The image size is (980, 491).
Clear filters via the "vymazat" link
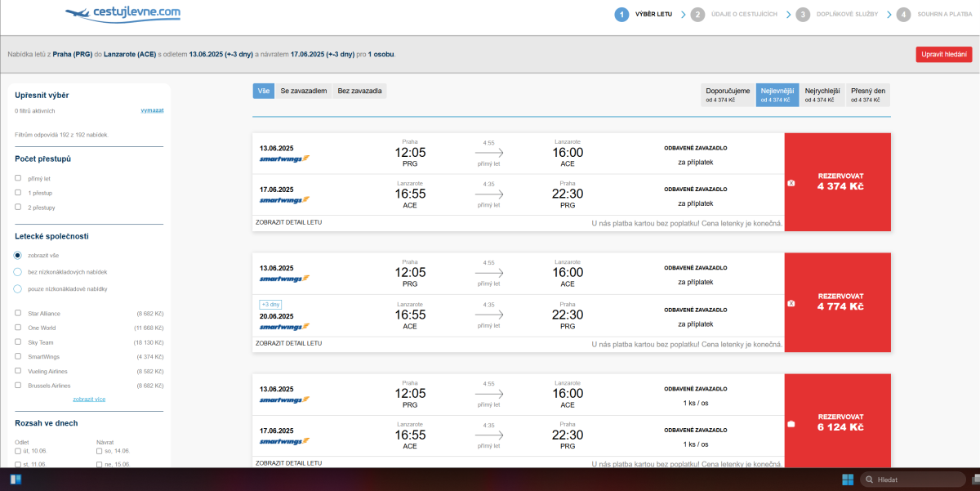click(152, 110)
